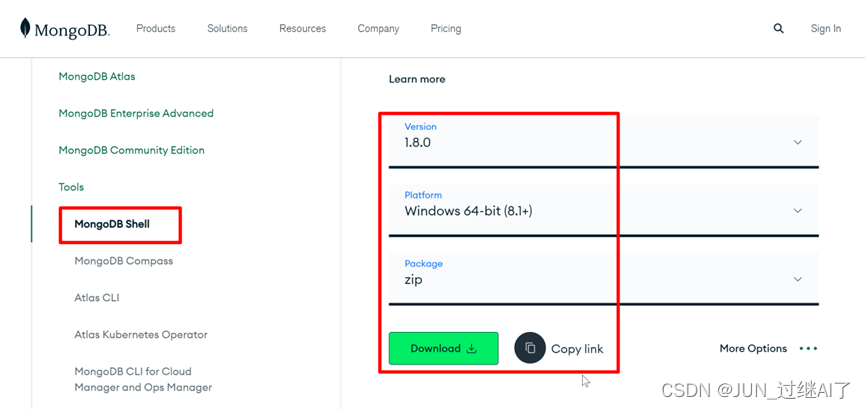Click the More Options three-dots icon
The height and width of the screenshot is (409, 865).
[808, 348]
